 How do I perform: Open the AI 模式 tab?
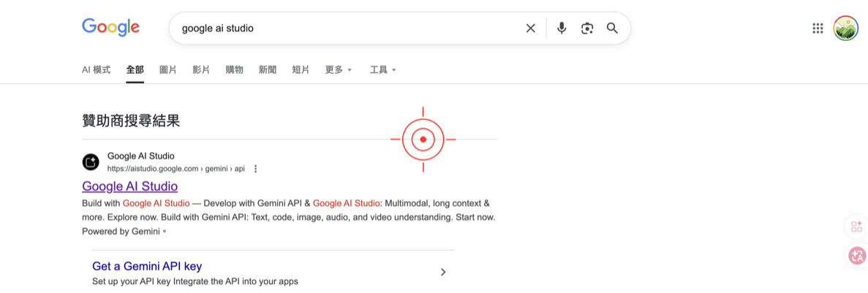[97, 69]
